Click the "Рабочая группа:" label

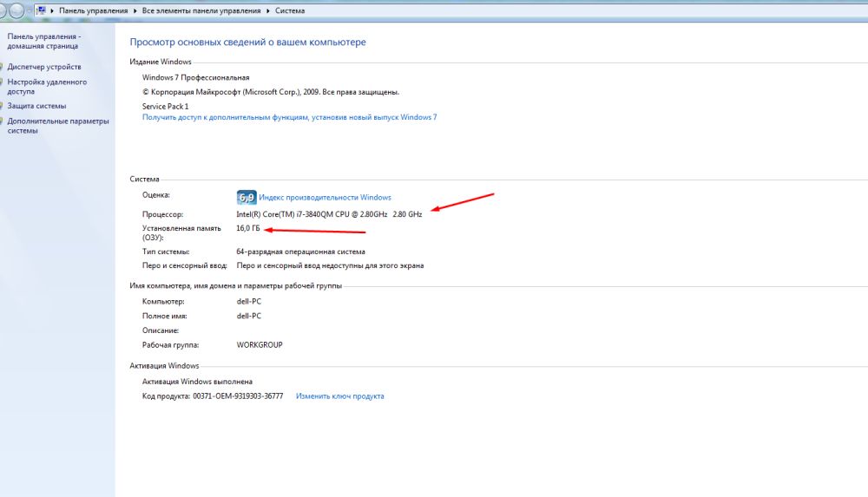pyautogui.click(x=170, y=345)
